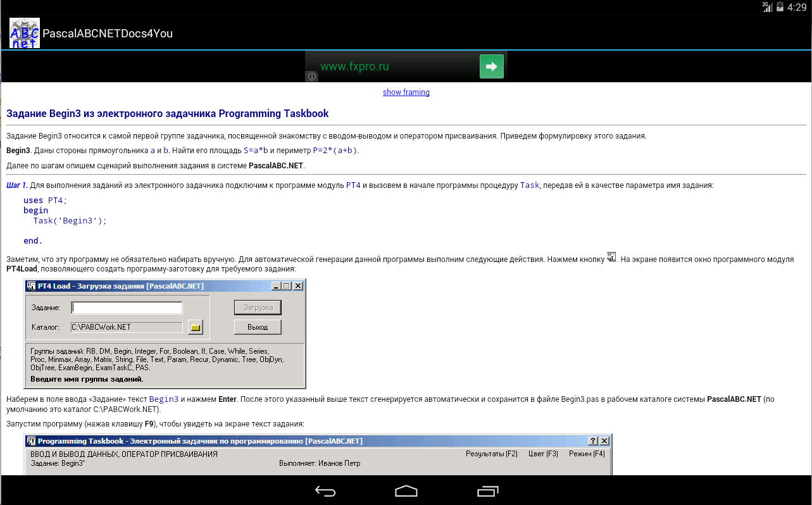This screenshot has height=505, width=812.
Task: Tap the status bar clock showing 4:29
Action: (796, 7)
